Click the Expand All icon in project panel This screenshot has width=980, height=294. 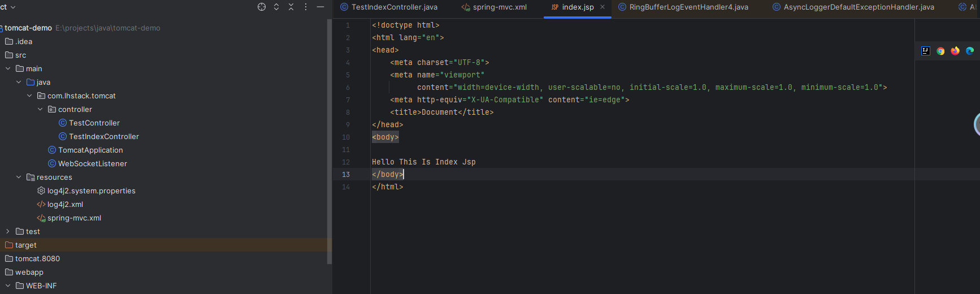tap(276, 7)
